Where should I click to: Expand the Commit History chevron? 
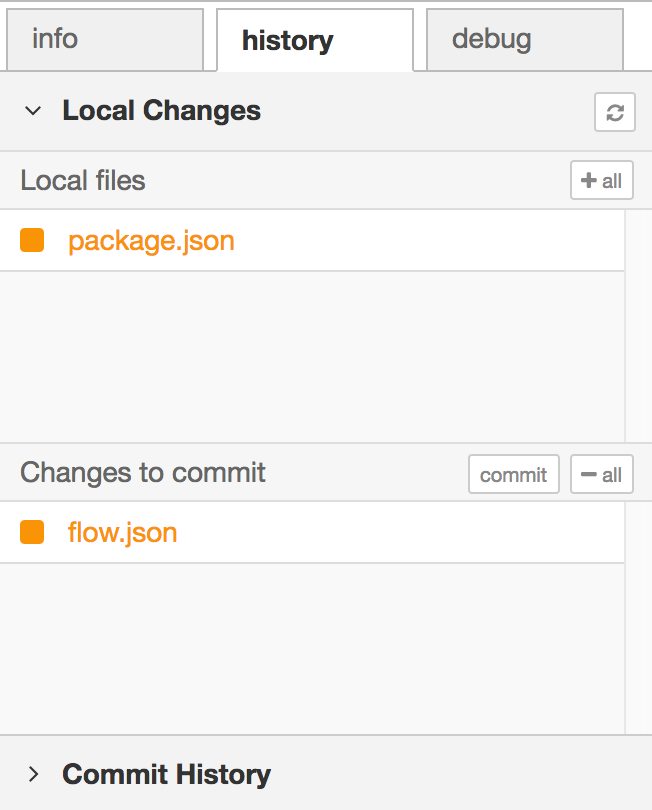click(33, 774)
